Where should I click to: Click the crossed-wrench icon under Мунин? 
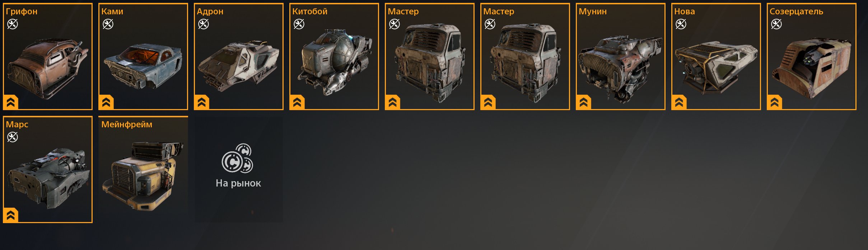tap(585, 24)
